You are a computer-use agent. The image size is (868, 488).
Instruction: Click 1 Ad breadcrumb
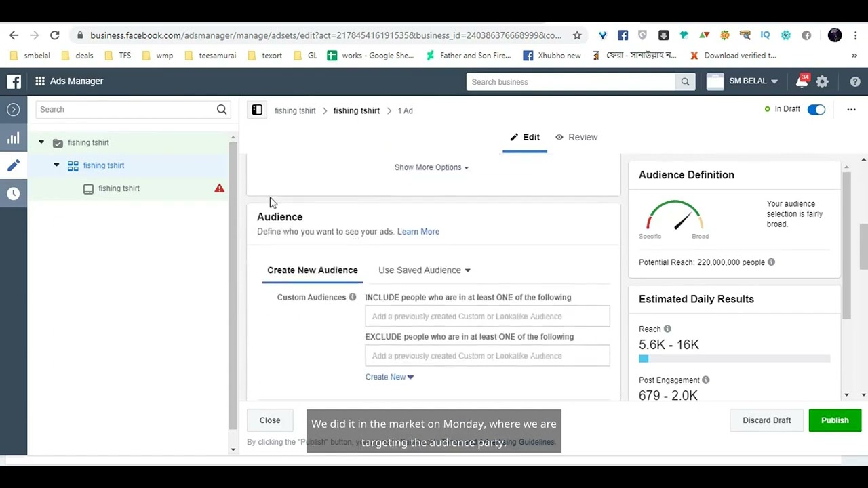(x=406, y=110)
